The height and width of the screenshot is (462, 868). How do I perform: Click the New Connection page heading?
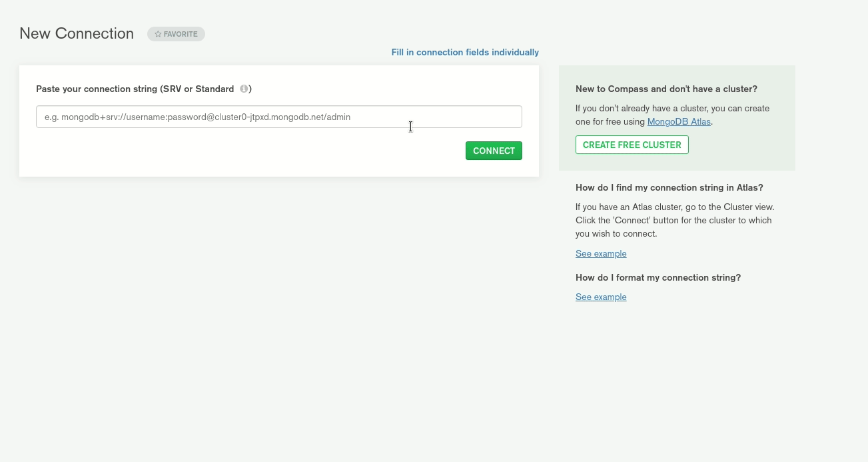[x=77, y=33]
